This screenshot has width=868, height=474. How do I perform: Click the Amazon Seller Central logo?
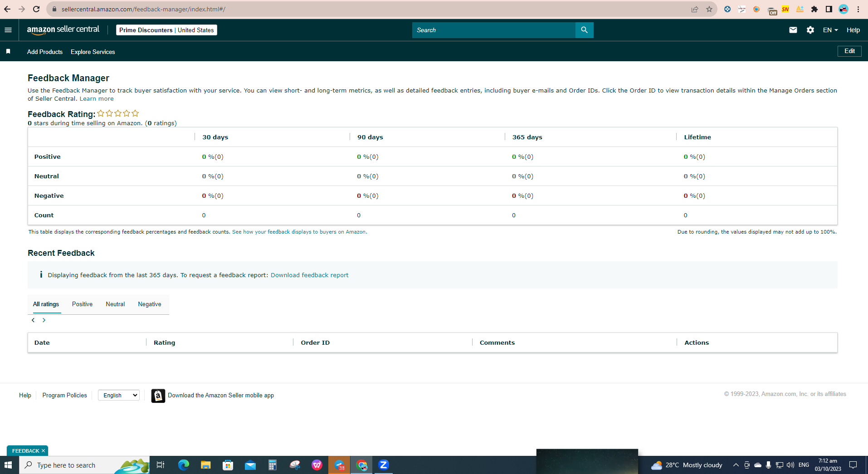[x=63, y=30]
